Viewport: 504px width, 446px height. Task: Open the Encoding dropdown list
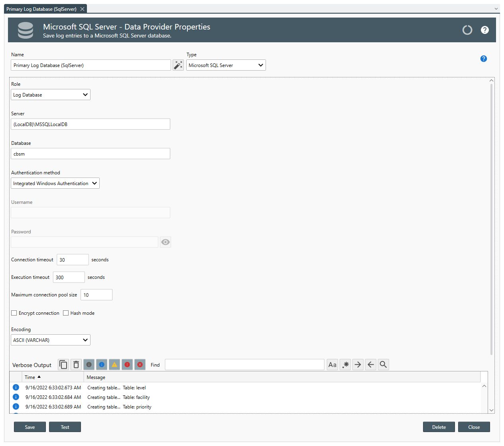coord(51,340)
